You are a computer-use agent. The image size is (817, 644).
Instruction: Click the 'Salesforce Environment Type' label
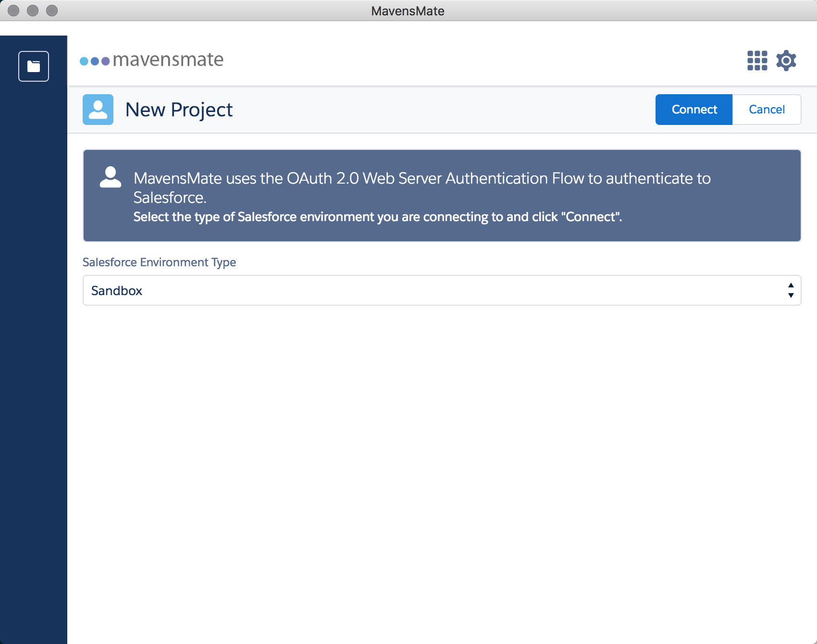159,262
